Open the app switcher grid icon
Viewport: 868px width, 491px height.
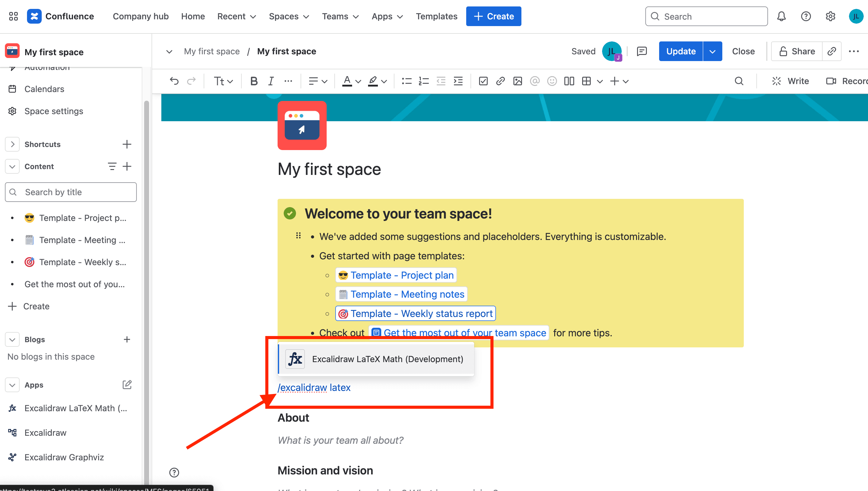[13, 16]
